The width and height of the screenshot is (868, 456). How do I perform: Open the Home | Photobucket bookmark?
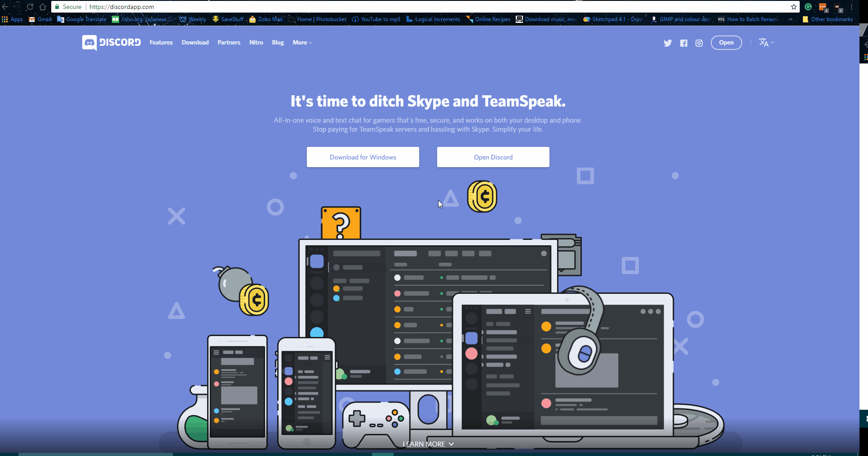[317, 19]
